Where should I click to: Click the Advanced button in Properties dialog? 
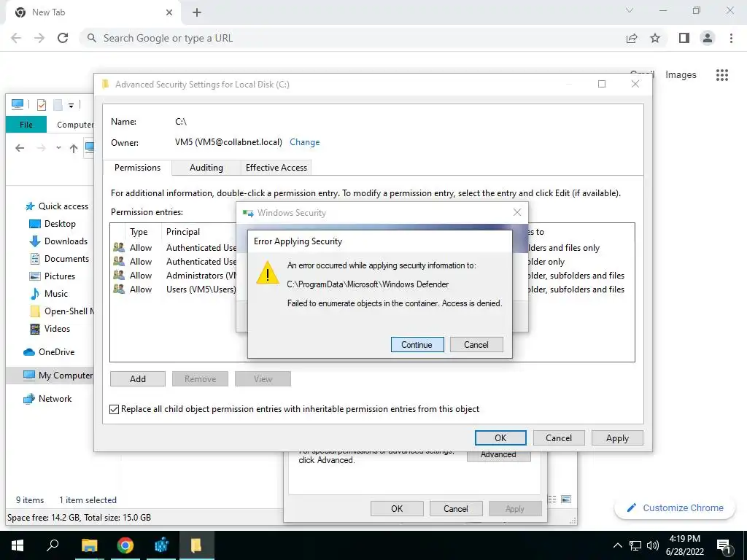pos(498,455)
